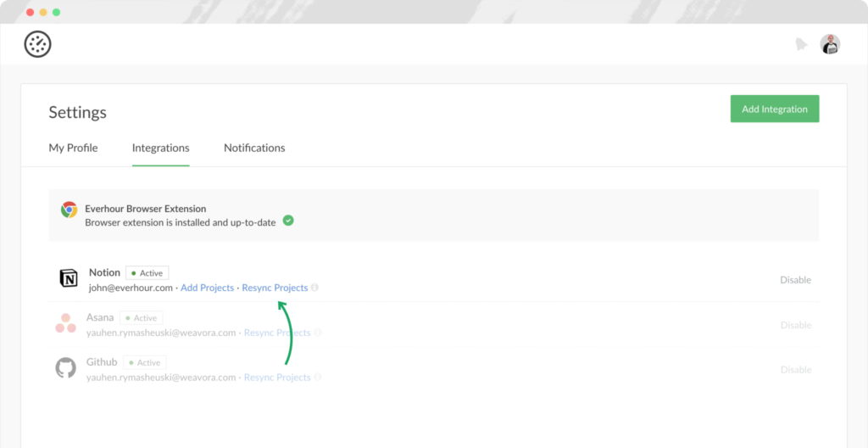868x448 pixels.
Task: Click the Notion logo icon
Action: coord(69,278)
